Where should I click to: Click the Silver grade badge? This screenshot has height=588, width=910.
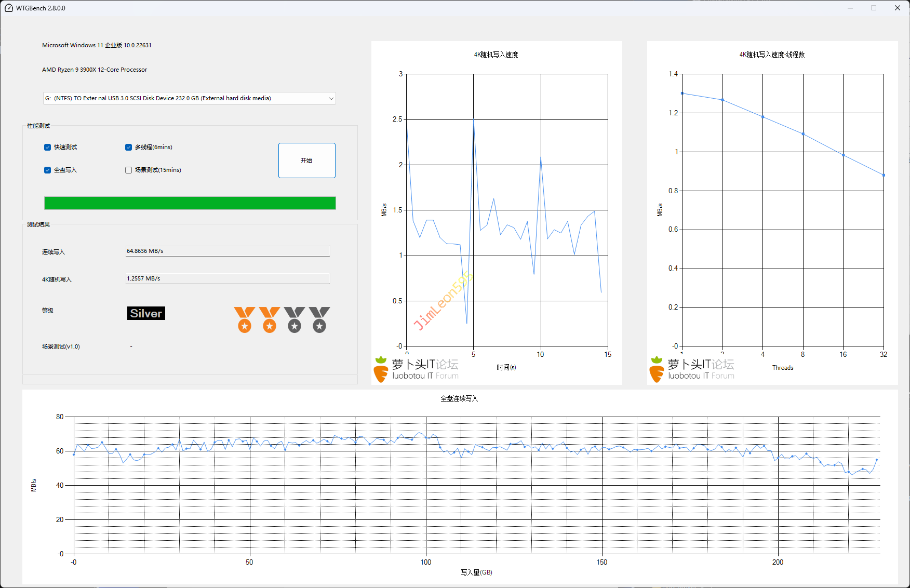[146, 313]
